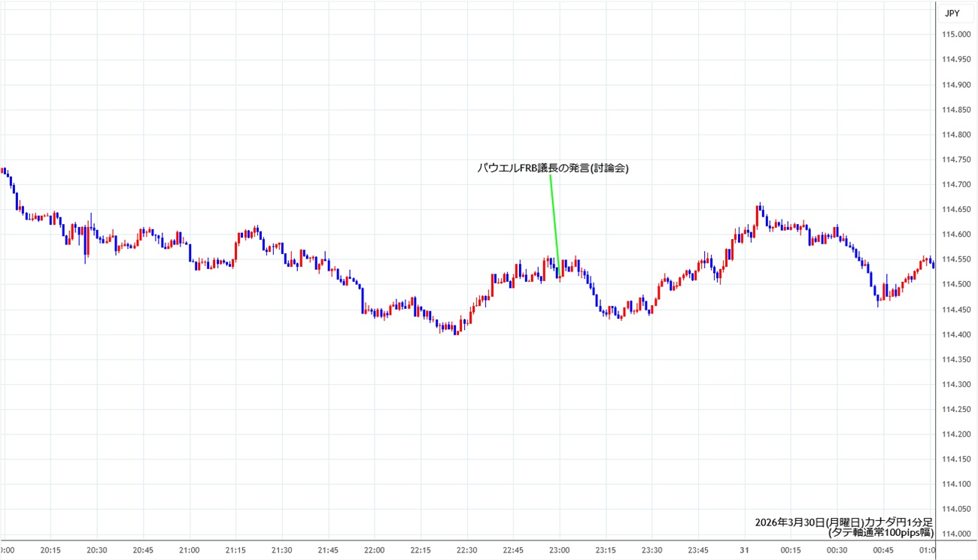Select the 21:00 time axis label
Image resolution: width=978 pixels, height=560 pixels.
click(190, 550)
